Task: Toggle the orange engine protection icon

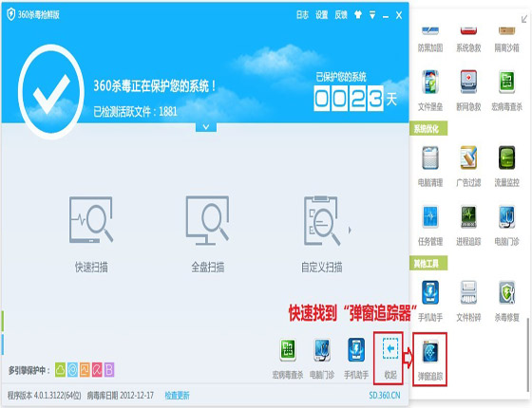Action: (85, 370)
